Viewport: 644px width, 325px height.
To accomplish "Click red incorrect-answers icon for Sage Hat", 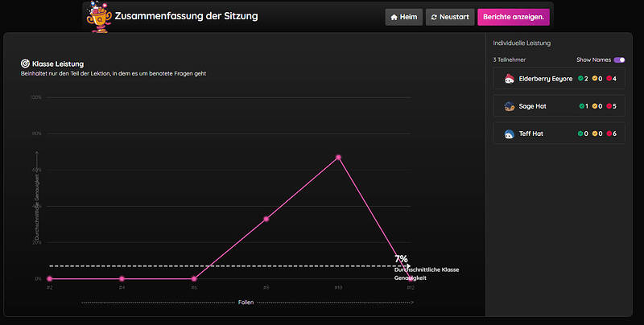I will [x=611, y=106].
